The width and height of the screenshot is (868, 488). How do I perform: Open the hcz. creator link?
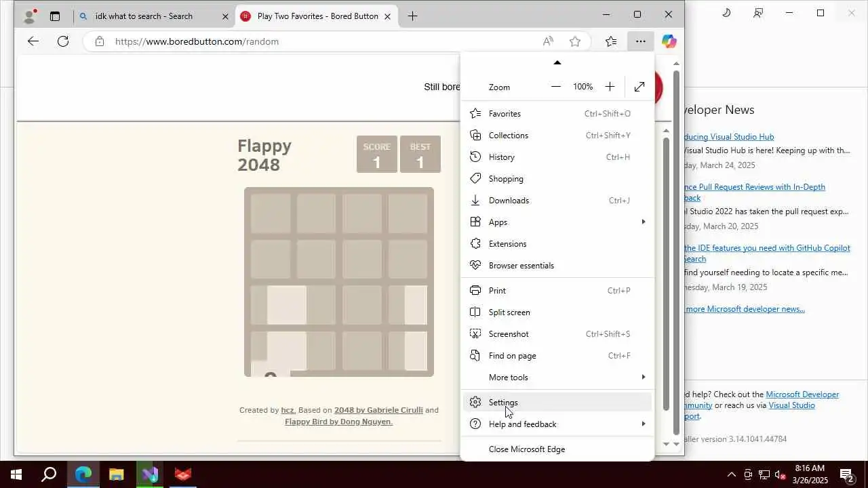[x=288, y=410]
